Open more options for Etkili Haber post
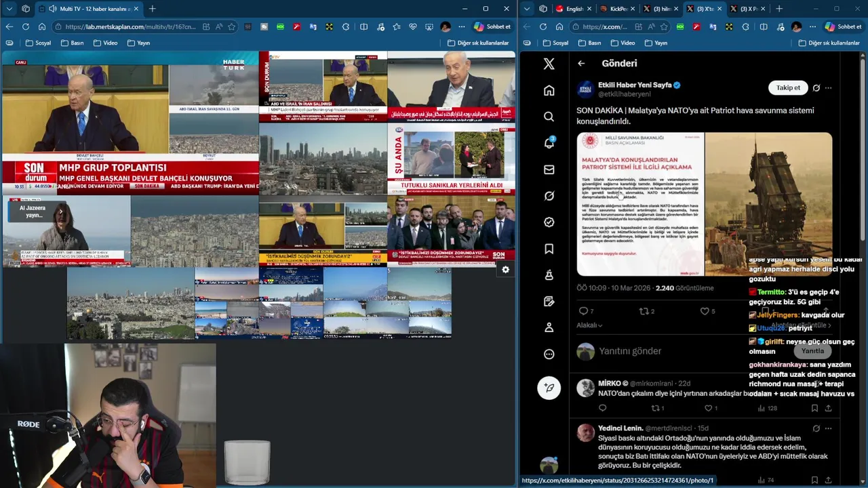868x488 pixels. (x=828, y=88)
